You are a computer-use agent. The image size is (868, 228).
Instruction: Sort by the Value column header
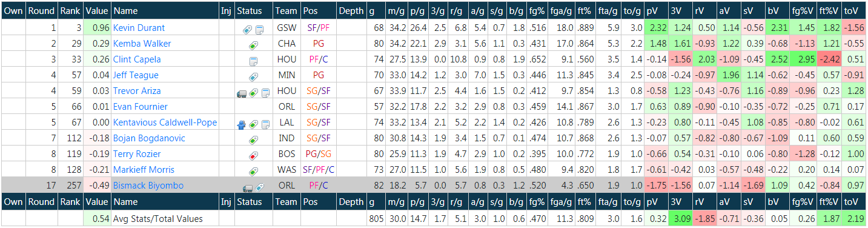(x=97, y=11)
